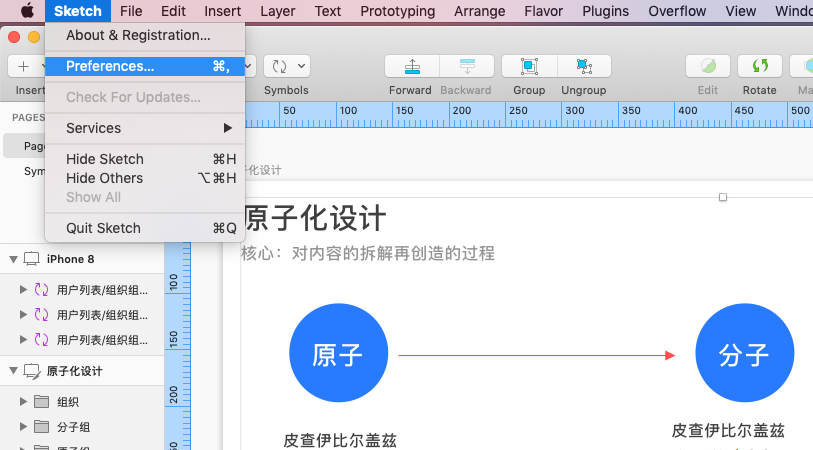Click the 分子组 folder icon
The width and height of the screenshot is (813, 450).
tap(41, 426)
